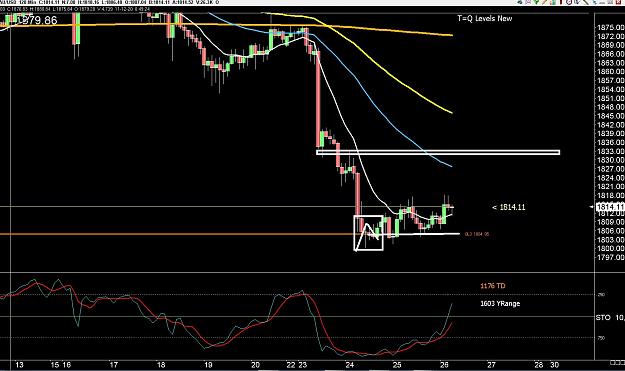Click date 27 on time axis
Screen dimensions: 625x371
[491, 365]
